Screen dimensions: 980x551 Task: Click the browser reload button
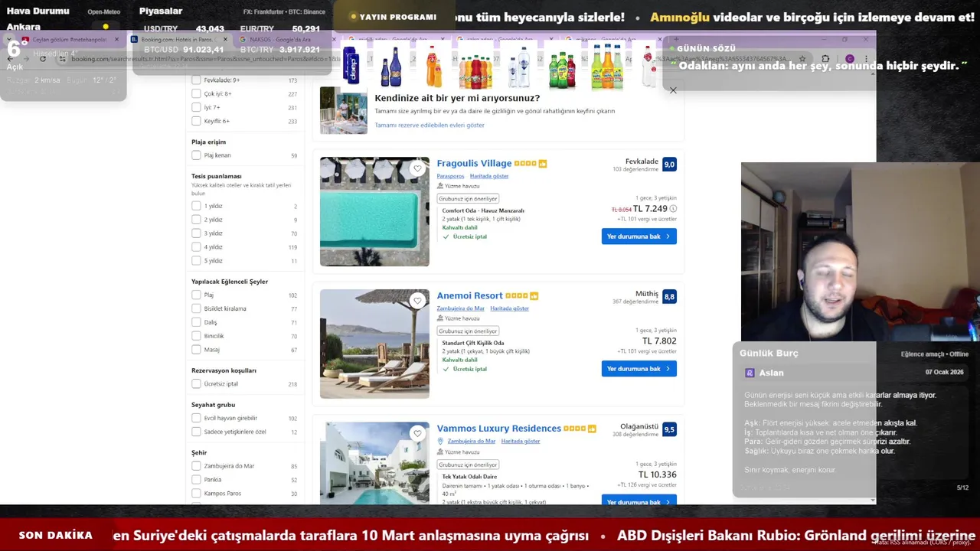tap(43, 59)
